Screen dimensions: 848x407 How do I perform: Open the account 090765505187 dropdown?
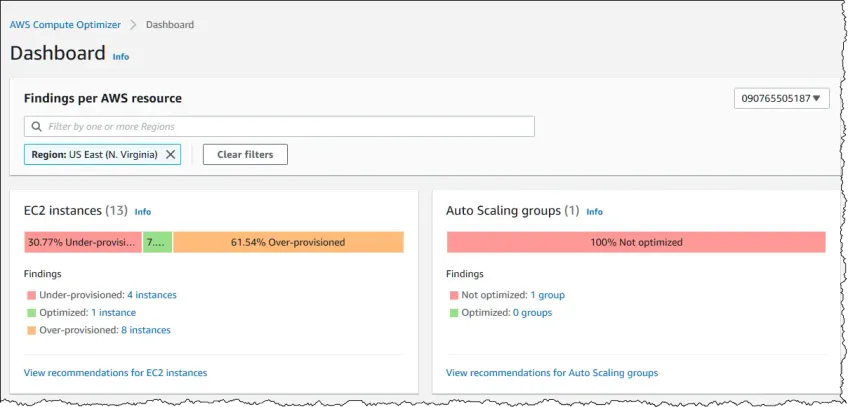click(781, 98)
